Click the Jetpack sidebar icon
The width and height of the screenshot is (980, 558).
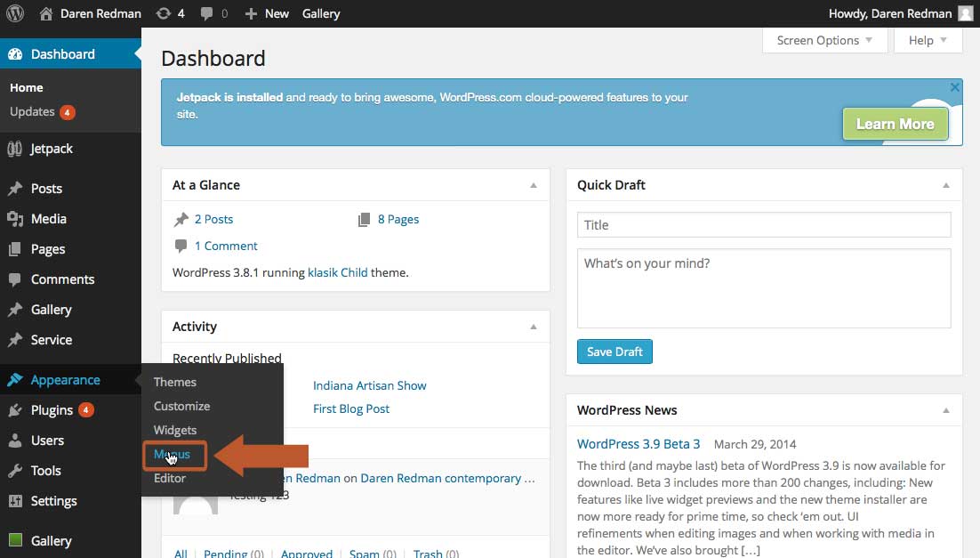pos(14,149)
